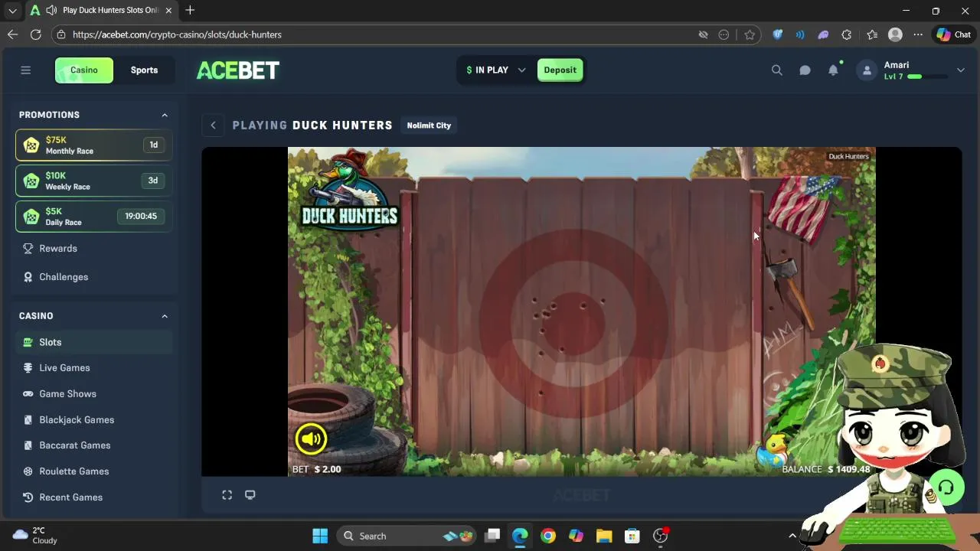Open Google Chrome from taskbar
The height and width of the screenshot is (551, 980).
pyautogui.click(x=547, y=536)
